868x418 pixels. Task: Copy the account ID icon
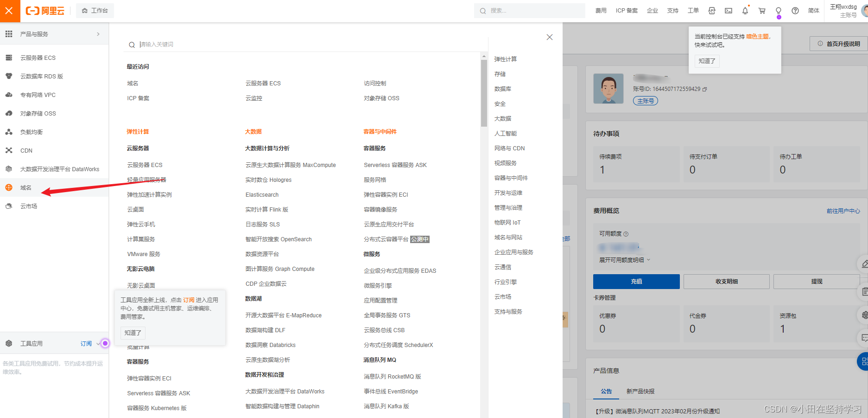pos(705,89)
